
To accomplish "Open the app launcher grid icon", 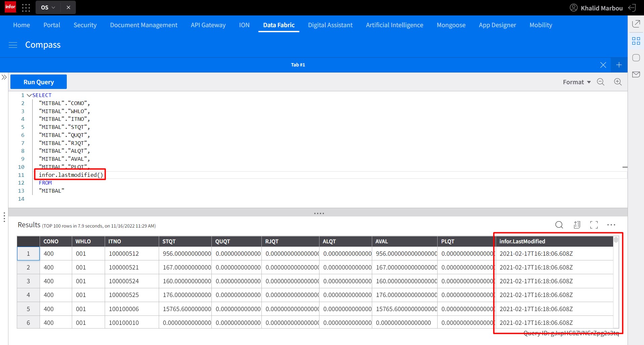I will coord(26,7).
